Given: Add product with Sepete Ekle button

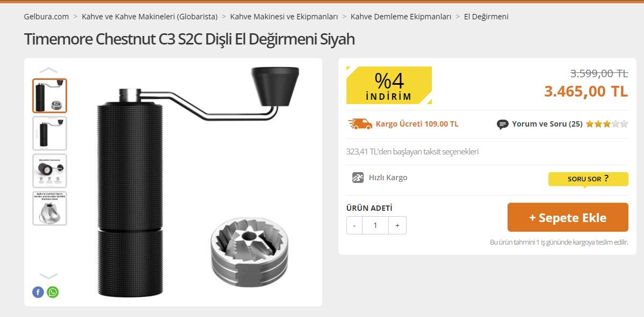Looking at the screenshot, I should point(568,217).
